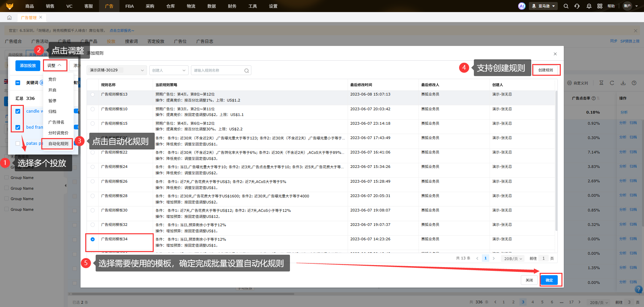Open the customer service headset icon
The height and width of the screenshot is (307, 644).
point(577,6)
